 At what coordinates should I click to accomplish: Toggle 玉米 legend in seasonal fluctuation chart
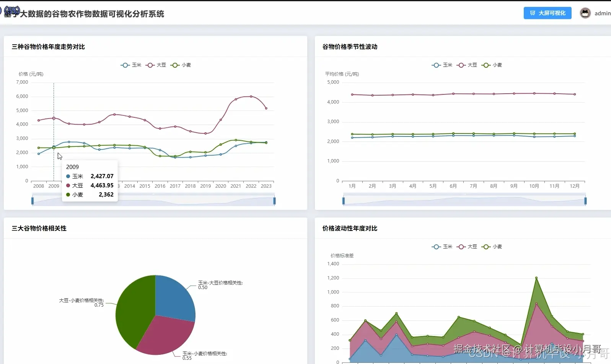pyautogui.click(x=442, y=65)
